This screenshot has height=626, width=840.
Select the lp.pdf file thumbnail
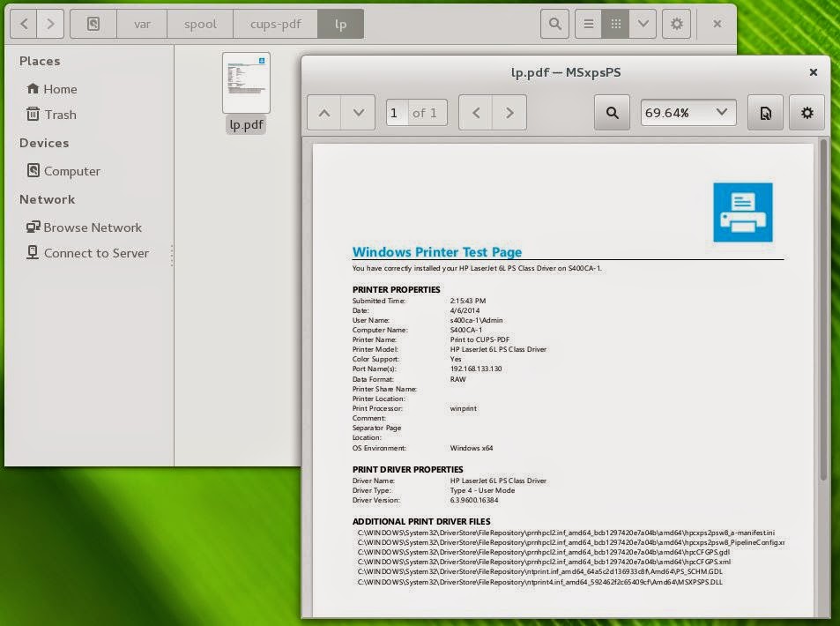246,83
